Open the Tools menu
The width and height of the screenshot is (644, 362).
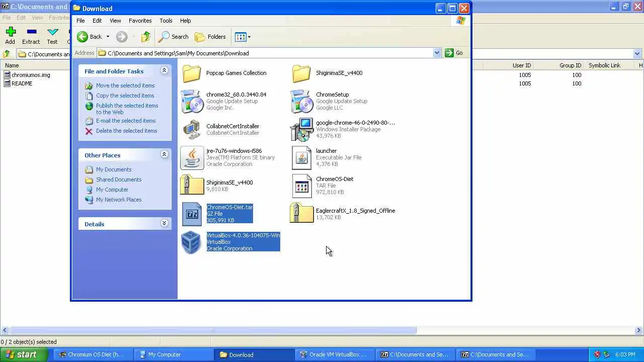pos(166,21)
